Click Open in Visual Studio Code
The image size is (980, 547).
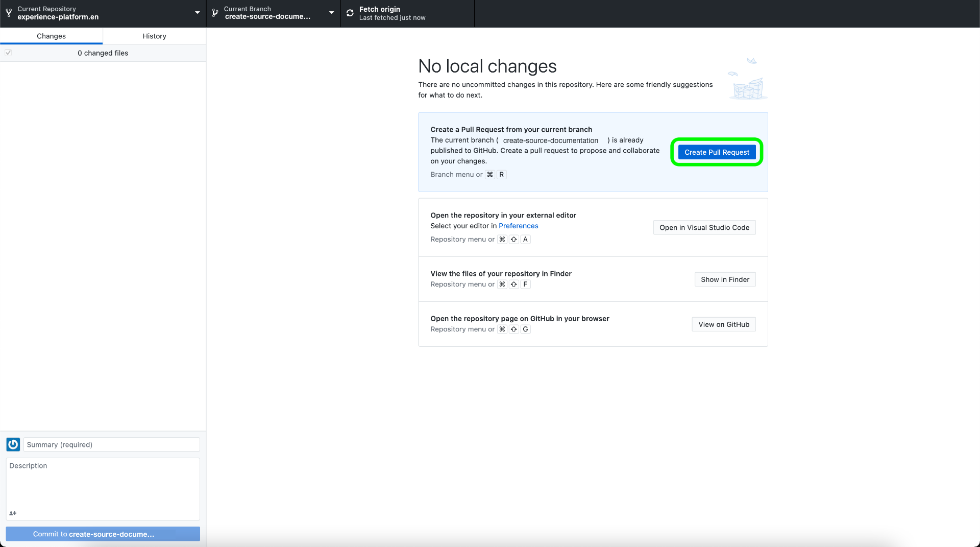point(704,227)
